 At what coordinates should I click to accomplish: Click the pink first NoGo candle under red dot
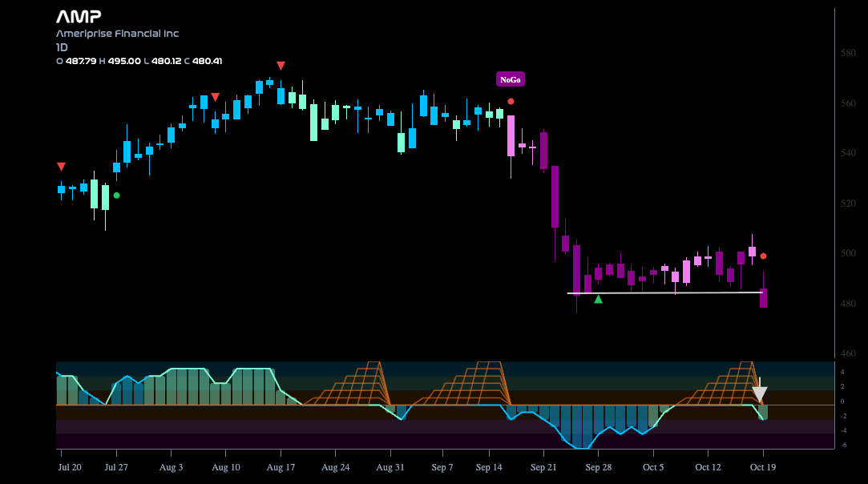coord(511,135)
